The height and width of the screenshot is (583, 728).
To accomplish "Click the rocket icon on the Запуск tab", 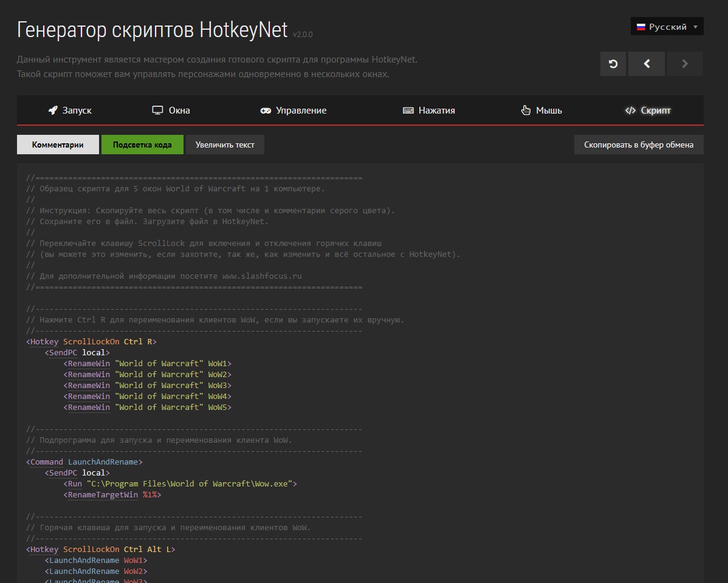I will (53, 110).
